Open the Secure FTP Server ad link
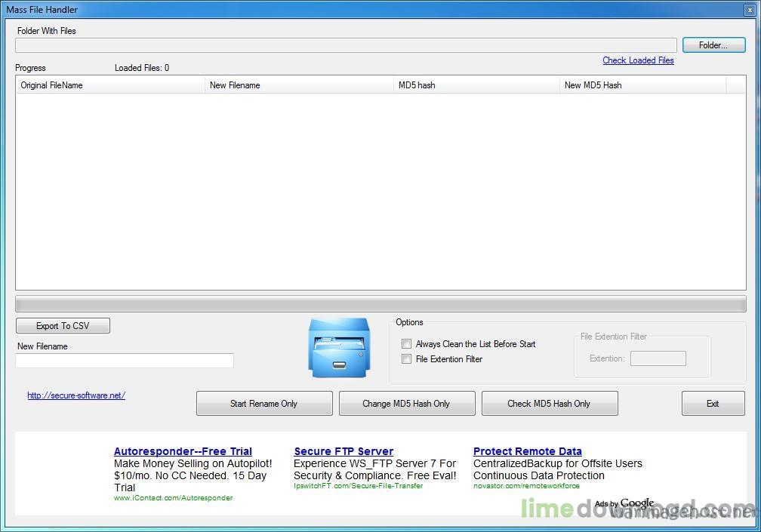This screenshot has height=532, width=761. point(344,451)
